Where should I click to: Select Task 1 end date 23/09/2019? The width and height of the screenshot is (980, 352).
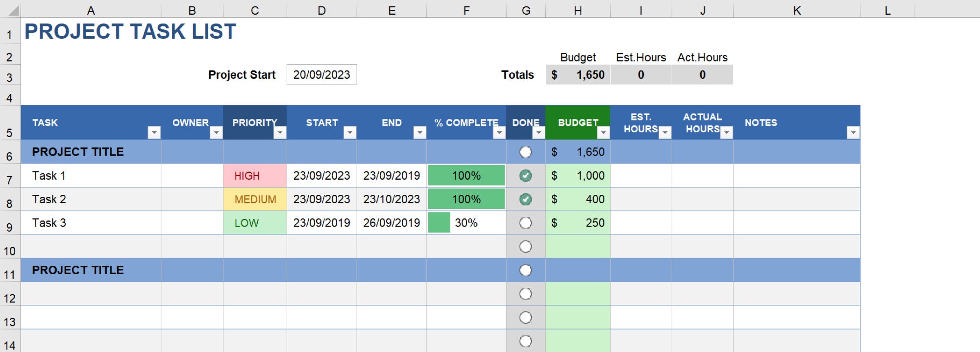[x=392, y=176]
